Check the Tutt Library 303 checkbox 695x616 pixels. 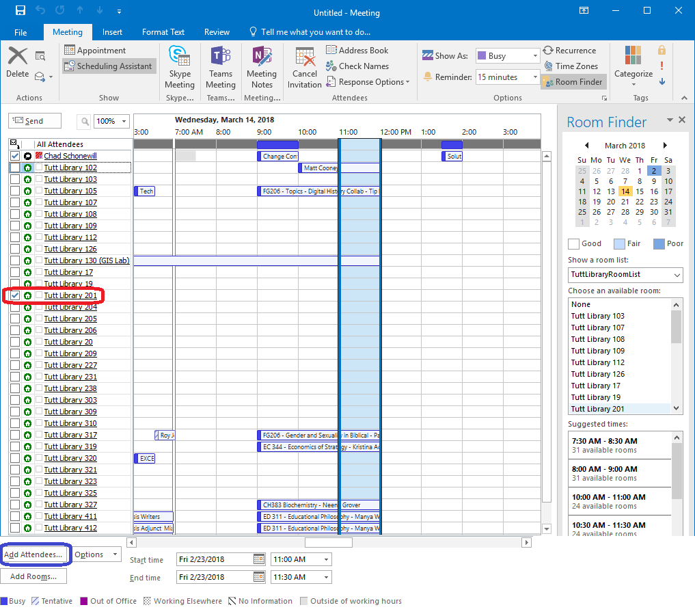tap(15, 400)
